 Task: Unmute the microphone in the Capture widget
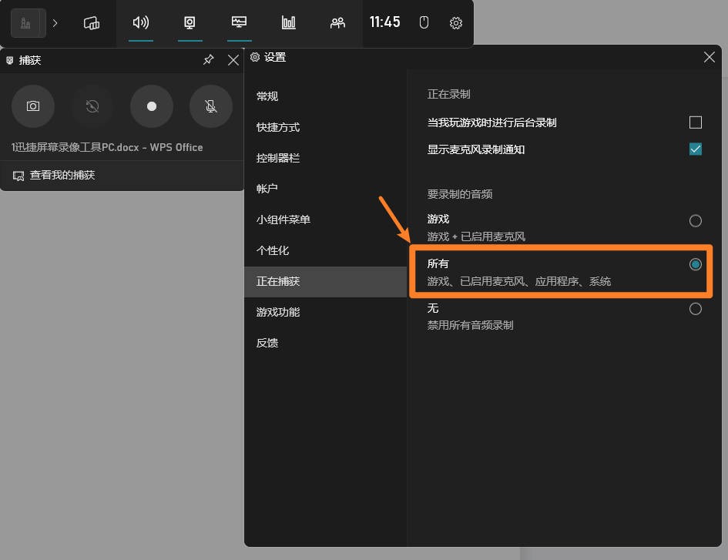210,106
